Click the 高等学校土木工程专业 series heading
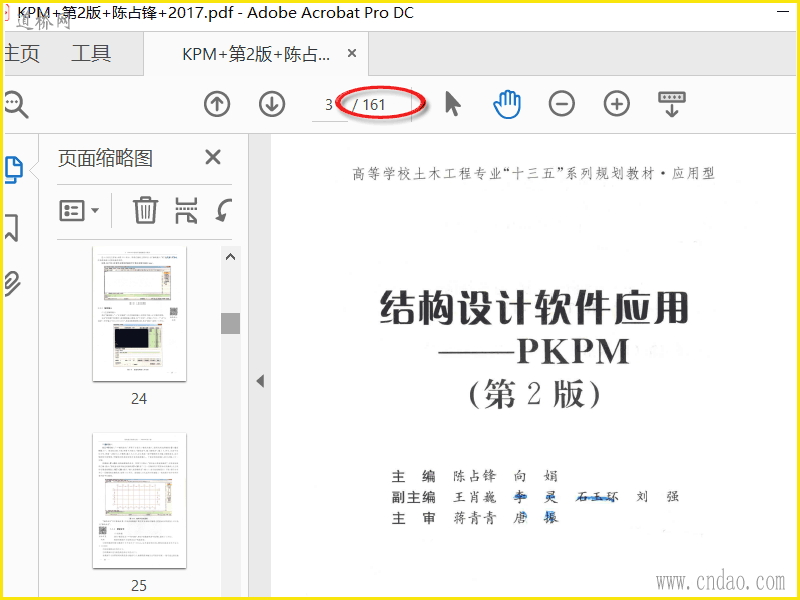The height and width of the screenshot is (600, 800). click(534, 174)
